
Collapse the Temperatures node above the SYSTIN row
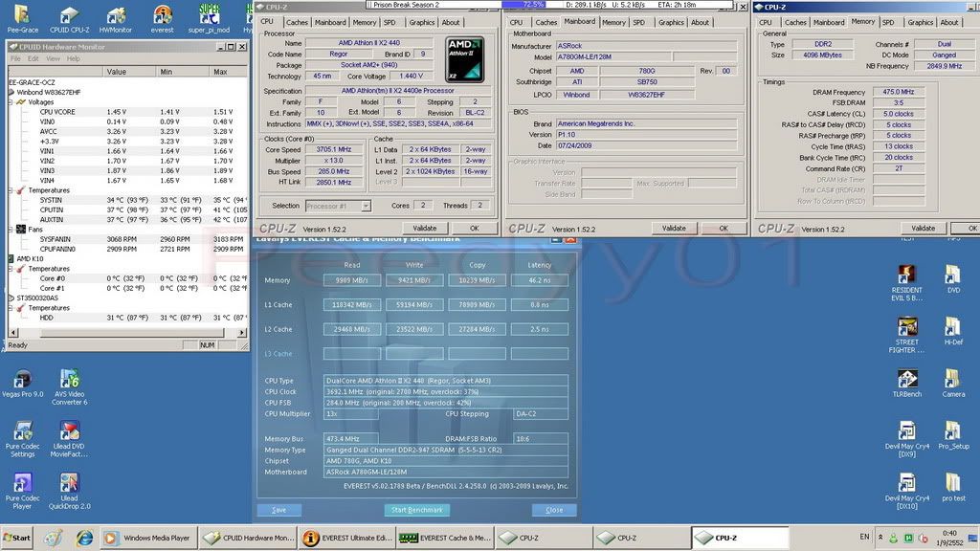11,190
